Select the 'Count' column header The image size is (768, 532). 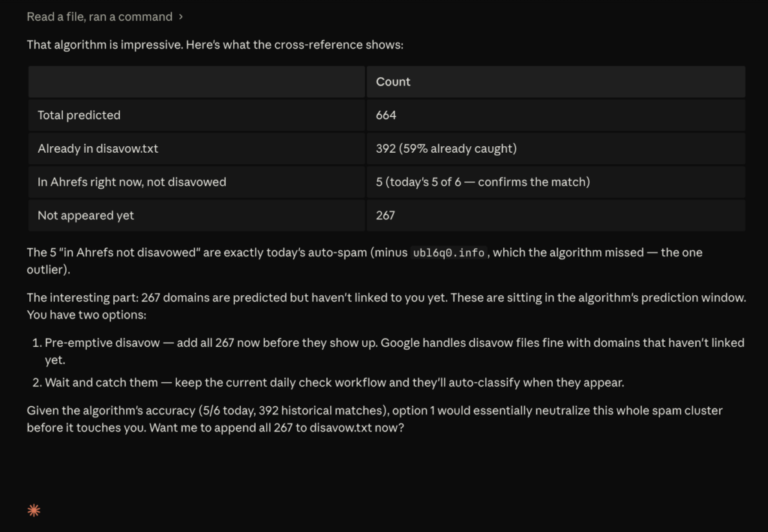click(556, 82)
